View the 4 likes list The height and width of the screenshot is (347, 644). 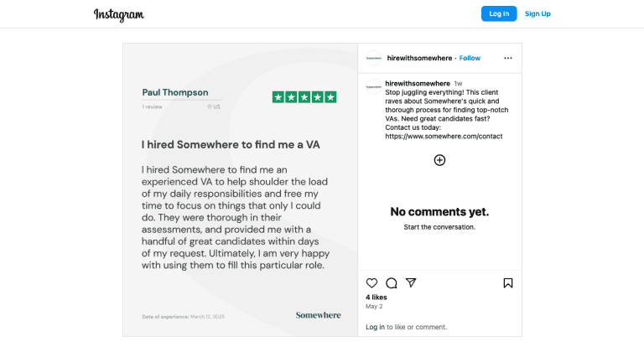[377, 298]
